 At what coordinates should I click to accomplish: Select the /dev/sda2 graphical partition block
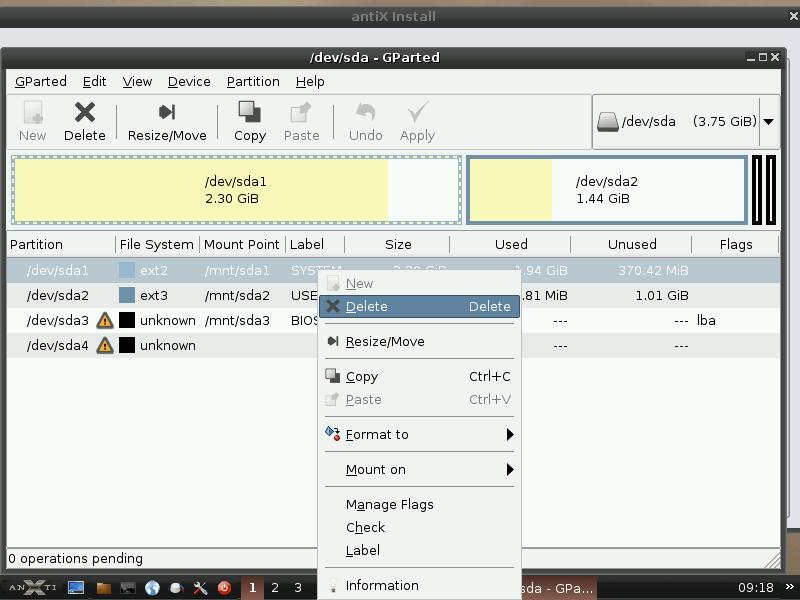(x=607, y=190)
